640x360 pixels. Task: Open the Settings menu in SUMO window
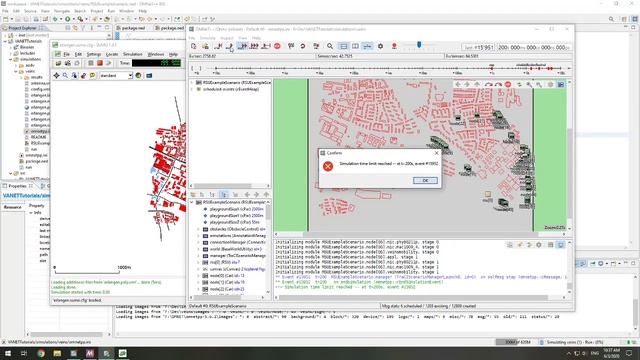(x=93, y=54)
